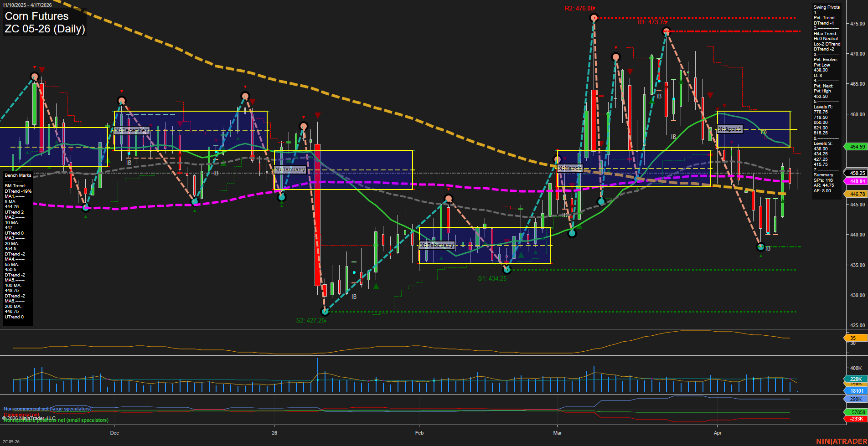Switch to the ZC 05-26 tab
This screenshot has height=446, width=868.
[x=10, y=441]
